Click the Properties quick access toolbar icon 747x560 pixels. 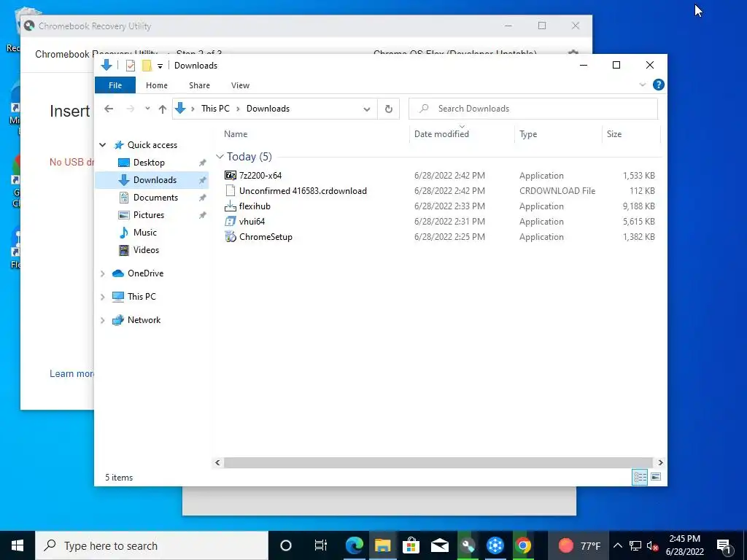[130, 66]
